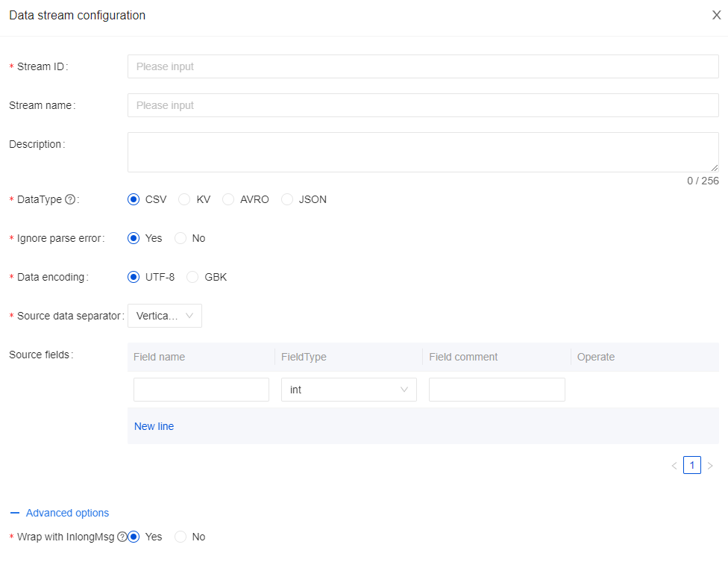
Task: Close the Data stream configuration dialog
Action: 716,15
